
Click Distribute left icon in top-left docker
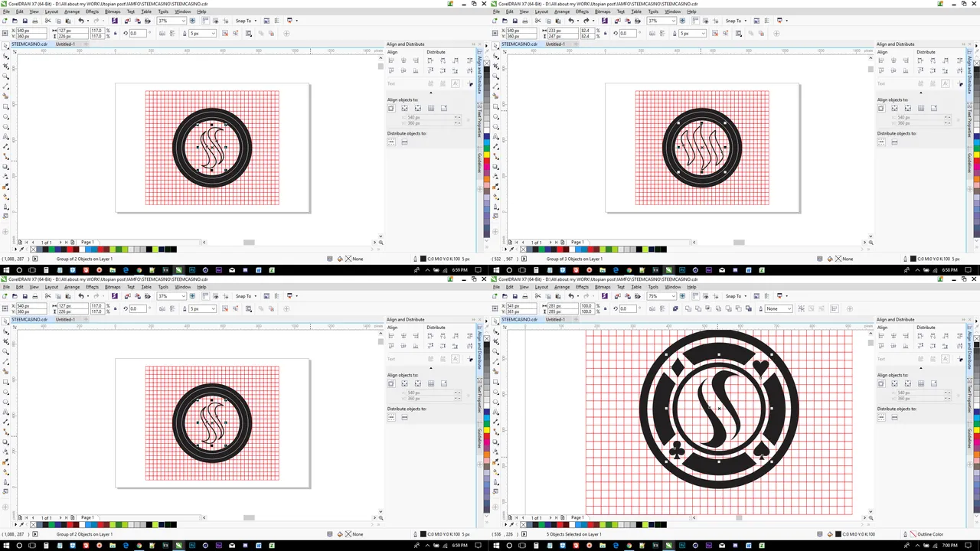pyautogui.click(x=430, y=60)
